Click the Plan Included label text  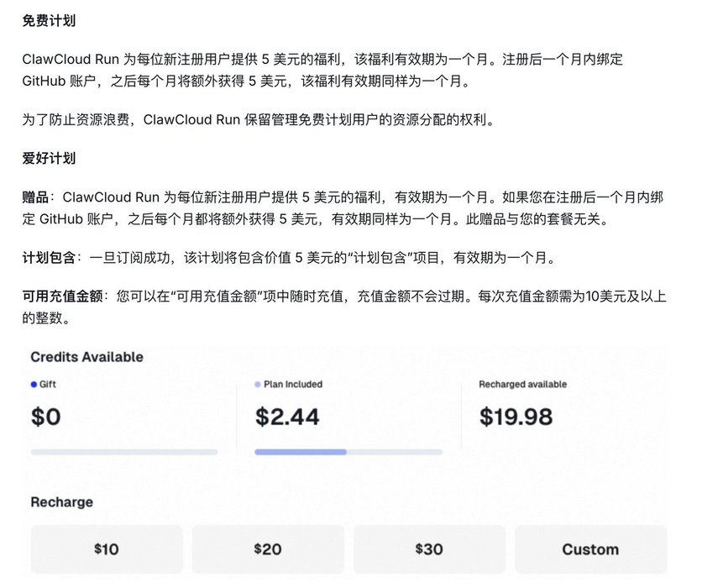pos(293,385)
